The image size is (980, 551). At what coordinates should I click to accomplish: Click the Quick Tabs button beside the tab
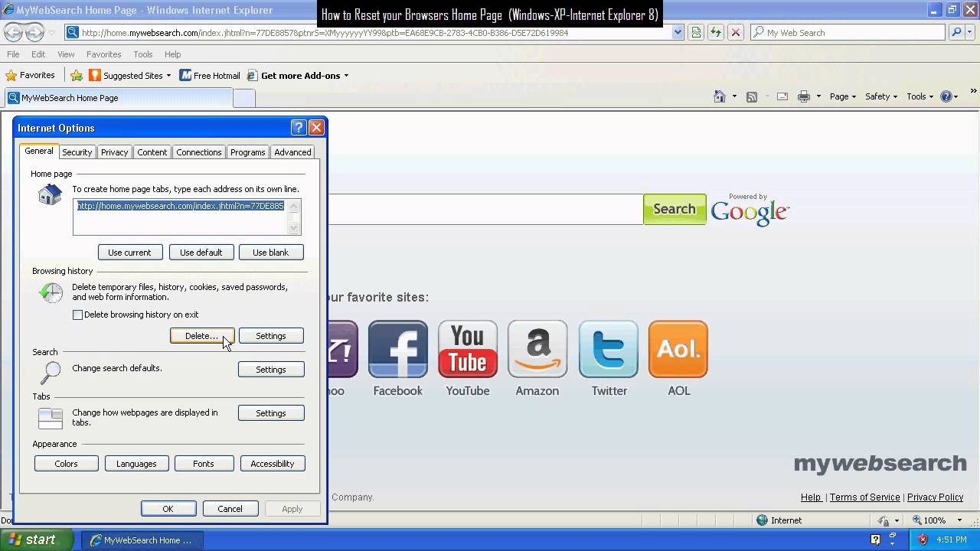[244, 98]
